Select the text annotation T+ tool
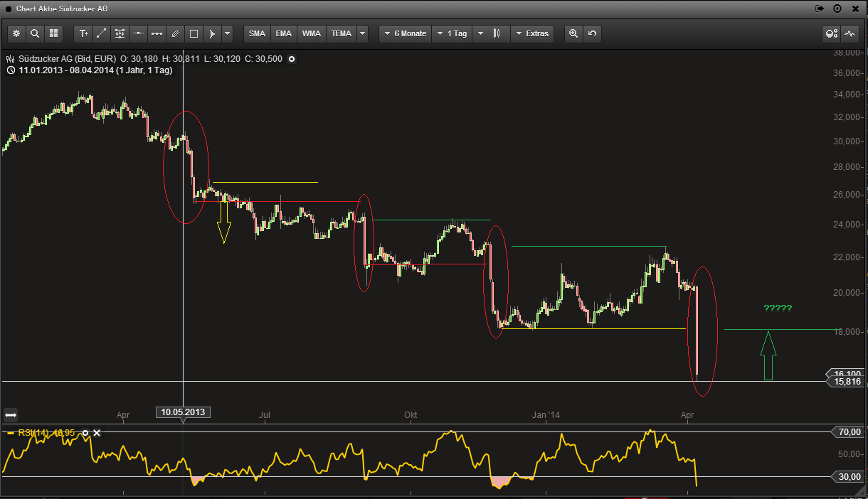Screen dimensions: 868x499 [x=84, y=33]
